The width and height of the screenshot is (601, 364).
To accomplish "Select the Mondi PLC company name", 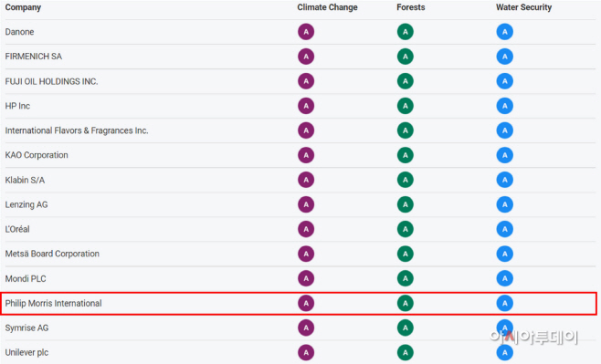I will point(26,278).
